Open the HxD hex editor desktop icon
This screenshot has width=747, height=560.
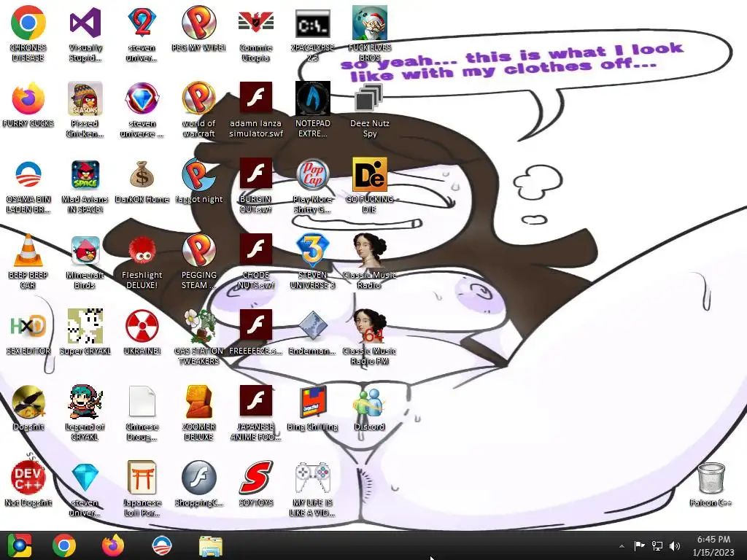pyautogui.click(x=28, y=326)
